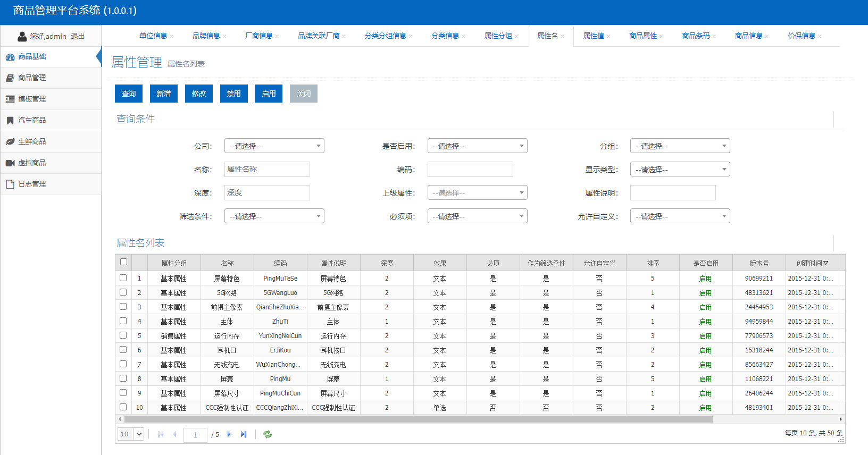Expand the 必须项 dropdown
This screenshot has height=455, width=868.
pos(478,216)
